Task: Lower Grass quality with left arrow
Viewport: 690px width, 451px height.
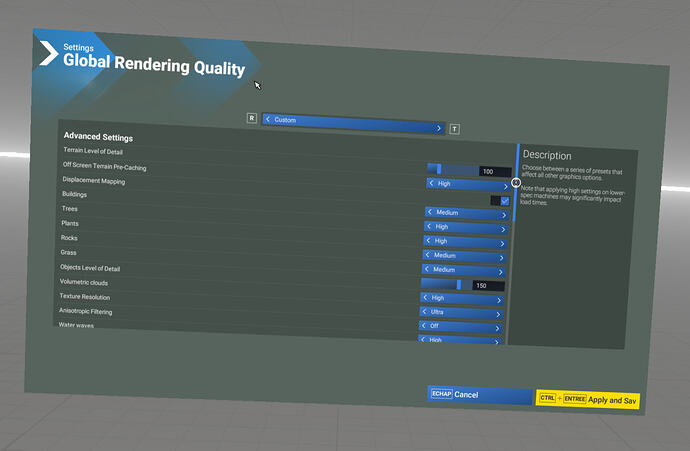Action: point(426,269)
